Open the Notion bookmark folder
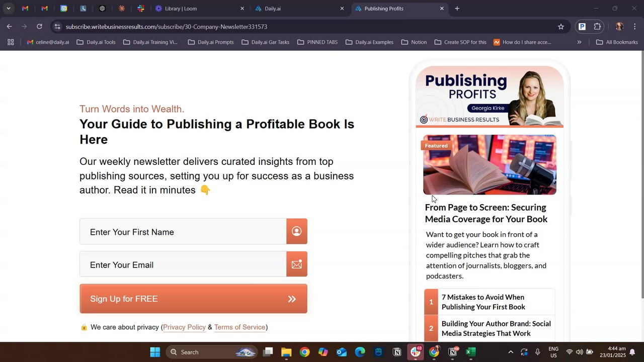 tap(414, 42)
